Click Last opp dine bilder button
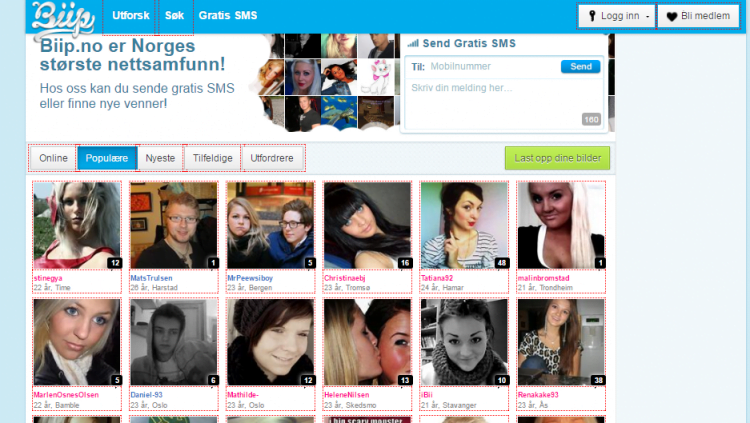750x423 pixels. coord(556,158)
